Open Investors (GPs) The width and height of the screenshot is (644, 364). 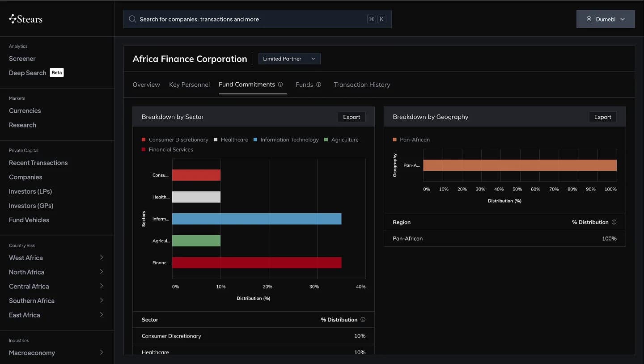coord(31,206)
